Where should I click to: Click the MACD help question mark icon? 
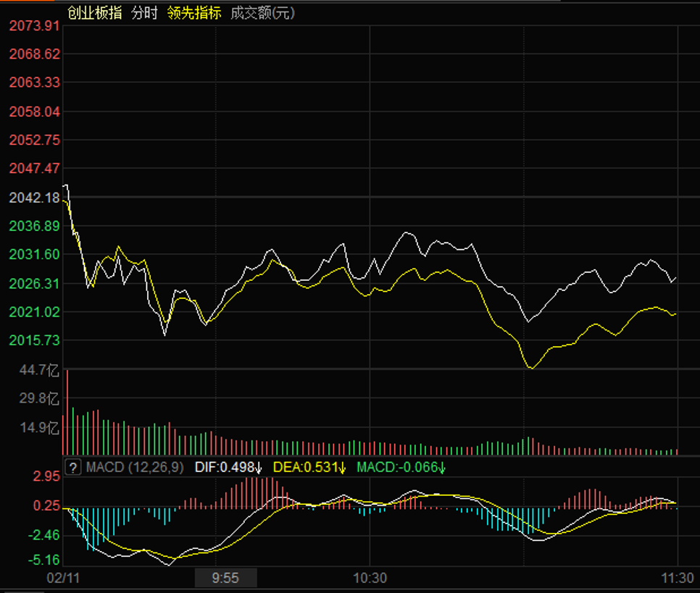coord(72,468)
